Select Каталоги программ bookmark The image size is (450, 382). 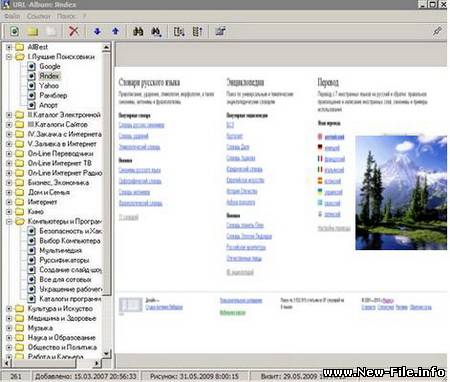[70, 299]
